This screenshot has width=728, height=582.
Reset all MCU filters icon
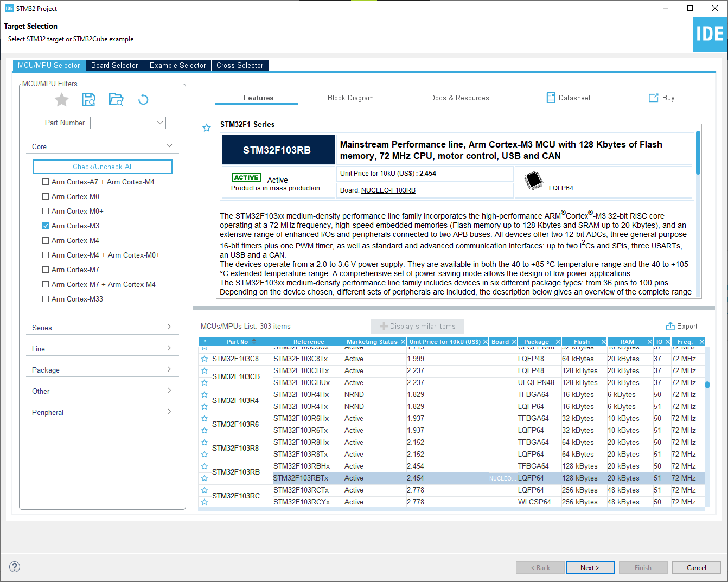click(143, 100)
